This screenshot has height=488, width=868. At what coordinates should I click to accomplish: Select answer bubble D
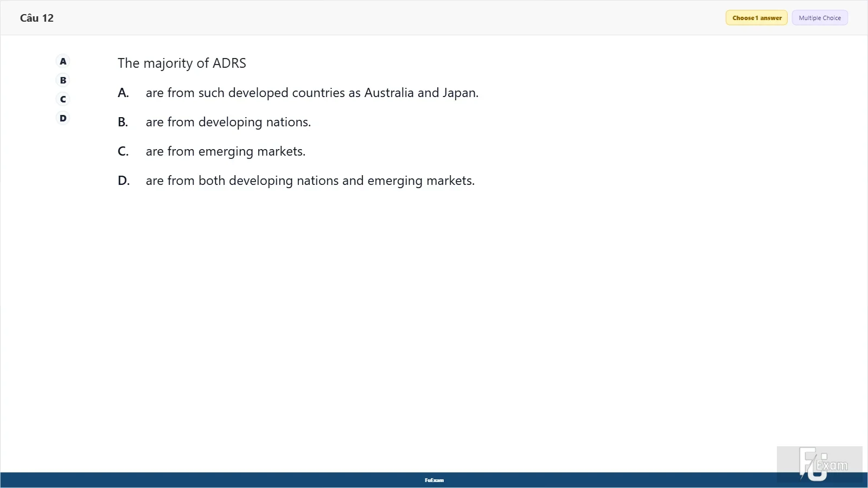tap(63, 118)
